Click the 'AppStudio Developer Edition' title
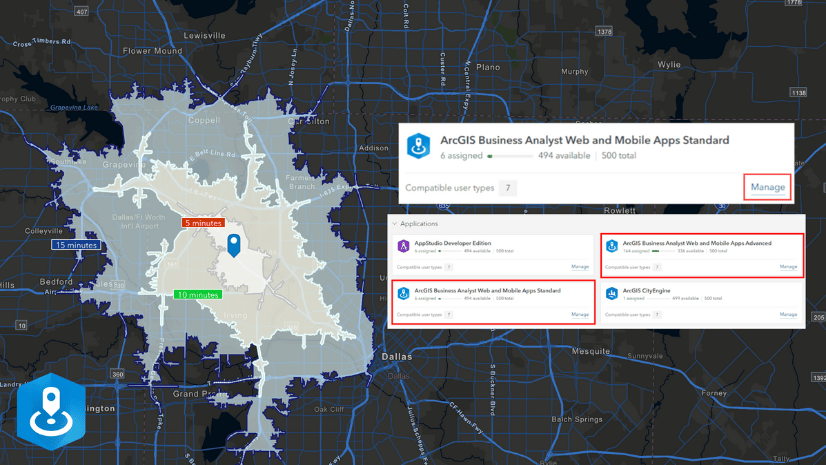826x465 pixels. 453,243
